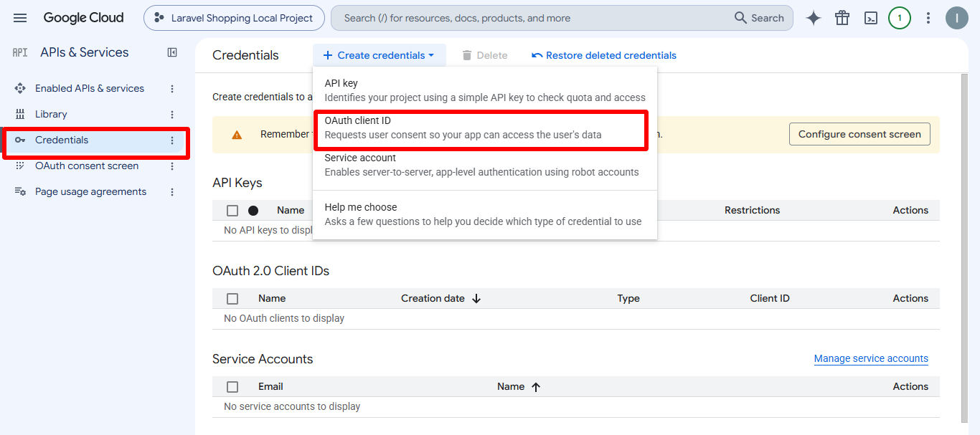Screen dimensions: 980x435
Task: Click the Creation date column header
Action: click(433, 298)
